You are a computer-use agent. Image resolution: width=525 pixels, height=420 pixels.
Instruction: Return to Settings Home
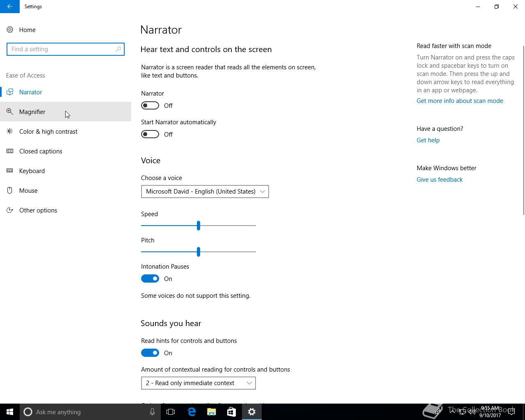(x=66, y=30)
